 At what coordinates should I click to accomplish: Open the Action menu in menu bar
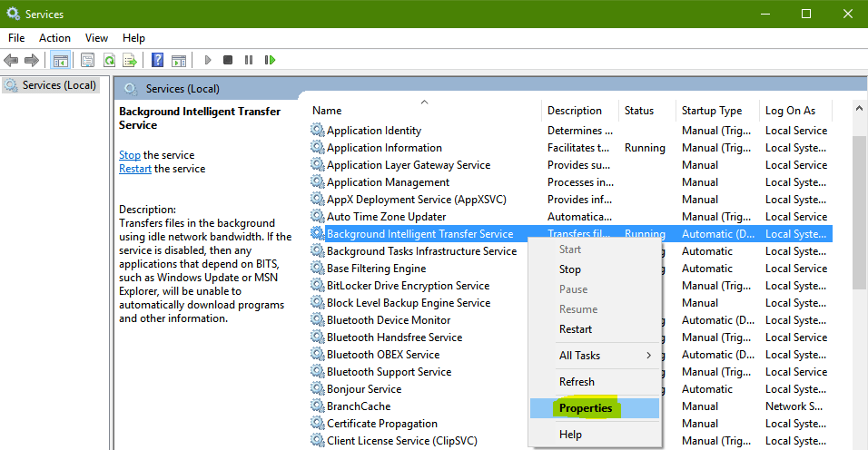tap(54, 38)
